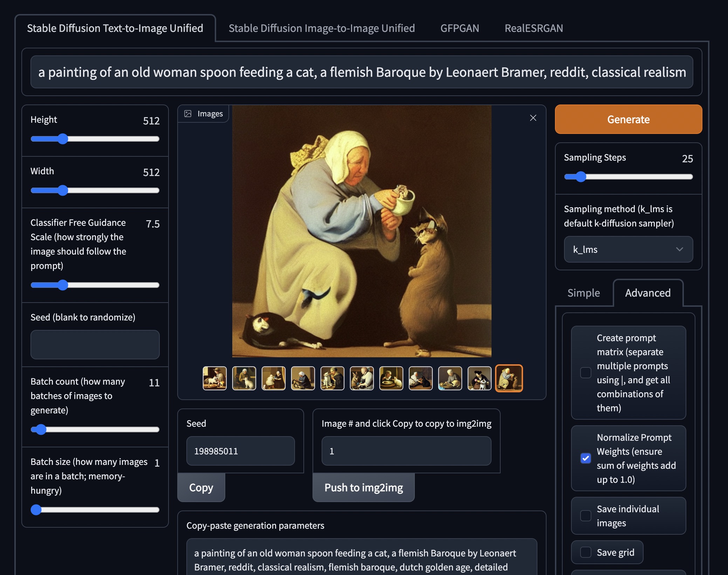Viewport: 728px width, 575px height.
Task: Open the RealESRGAN tab
Action: pyautogui.click(x=534, y=28)
